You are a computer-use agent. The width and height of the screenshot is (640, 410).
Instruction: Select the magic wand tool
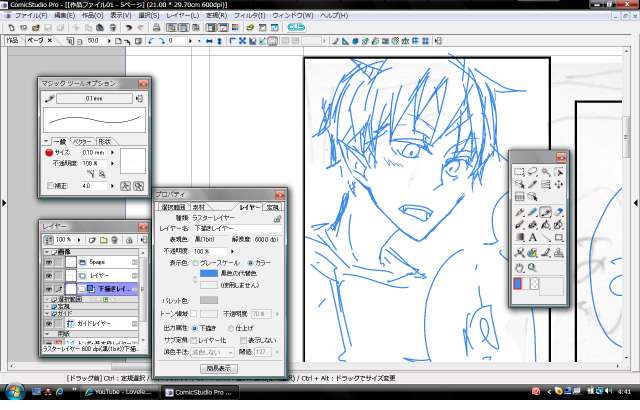click(545, 172)
